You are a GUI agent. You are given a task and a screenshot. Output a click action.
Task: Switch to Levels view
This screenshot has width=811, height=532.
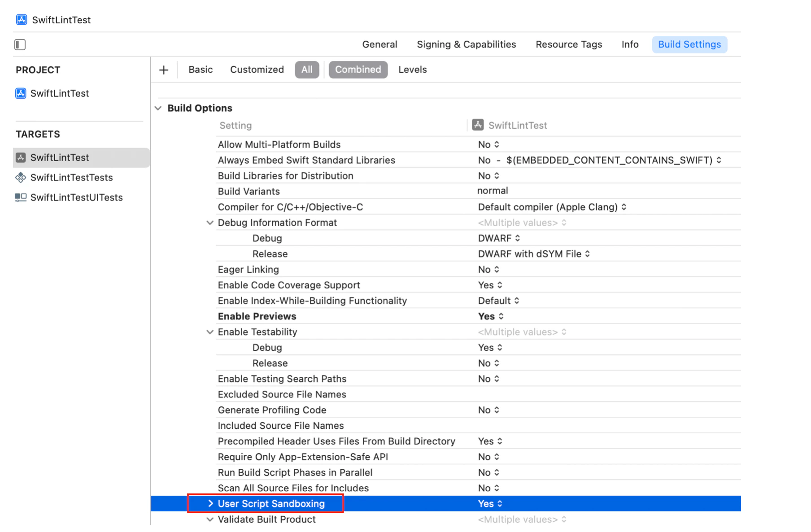(412, 70)
